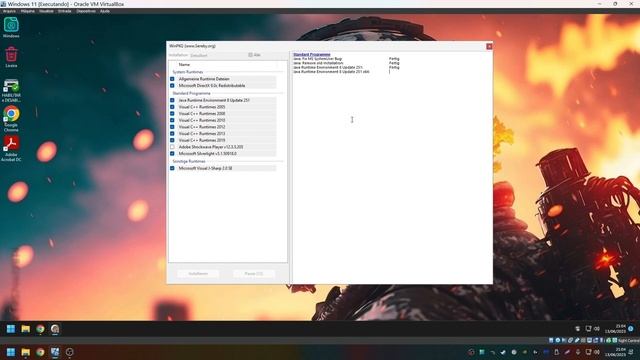Open the Entrada menu
This screenshot has width=640, height=360.
click(x=64, y=11)
